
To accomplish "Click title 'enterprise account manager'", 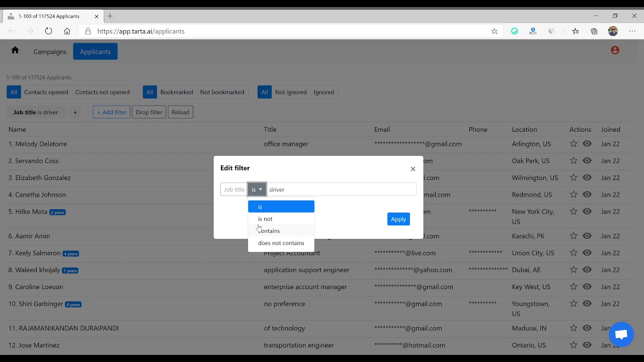I will point(305,287).
